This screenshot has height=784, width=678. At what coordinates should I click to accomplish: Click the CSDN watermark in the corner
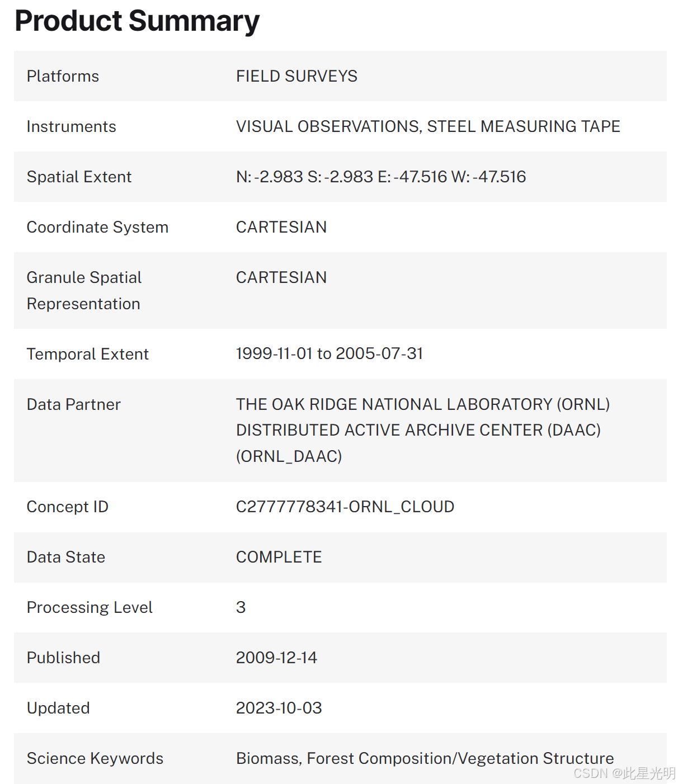click(624, 773)
